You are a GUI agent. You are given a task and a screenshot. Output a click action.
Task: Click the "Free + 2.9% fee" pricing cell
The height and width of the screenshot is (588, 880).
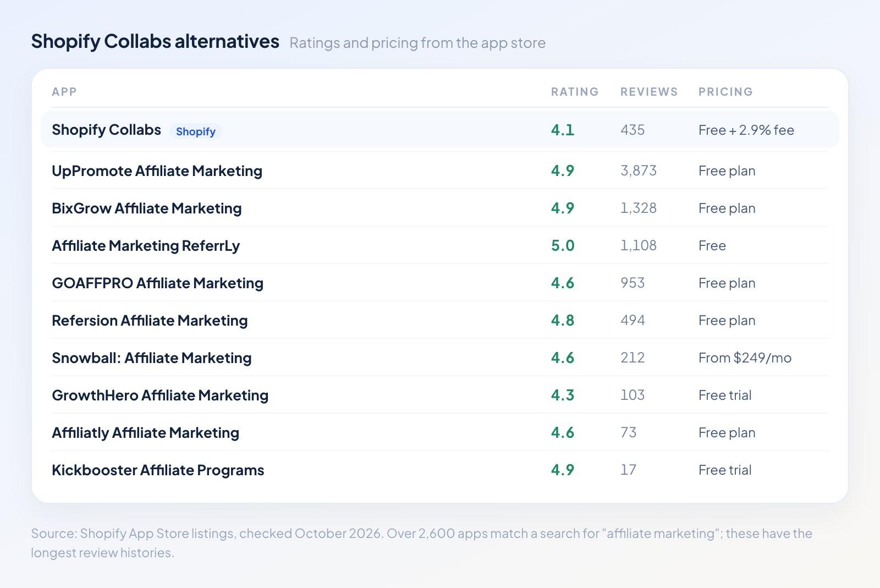tap(746, 130)
